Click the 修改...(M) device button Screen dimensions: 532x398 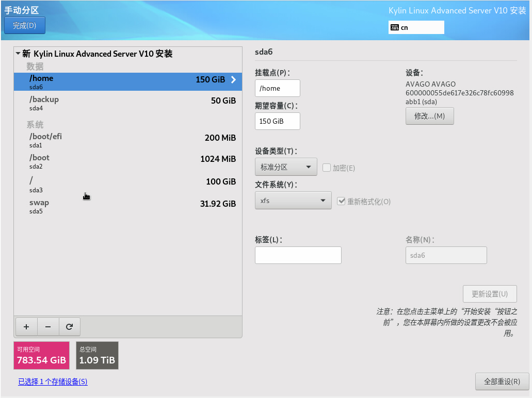(x=429, y=116)
